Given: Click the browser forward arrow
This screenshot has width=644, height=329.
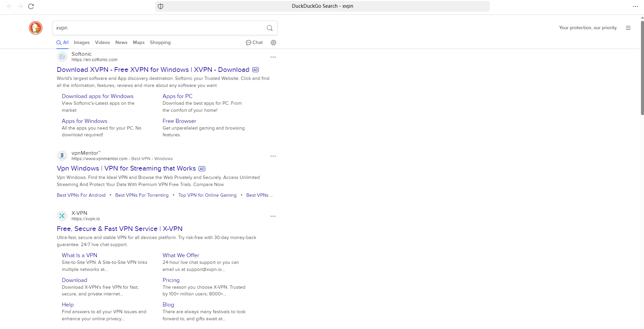Looking at the screenshot, I should coord(20,6).
